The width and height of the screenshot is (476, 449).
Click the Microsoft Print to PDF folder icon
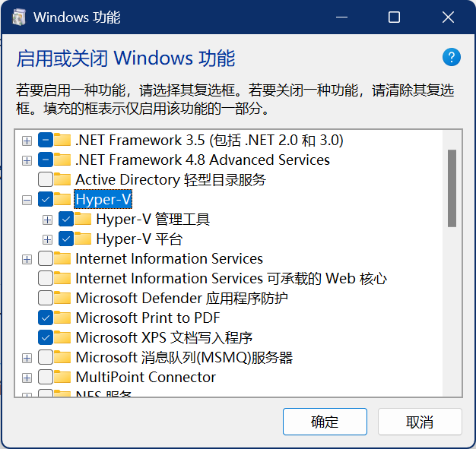[x=63, y=318]
